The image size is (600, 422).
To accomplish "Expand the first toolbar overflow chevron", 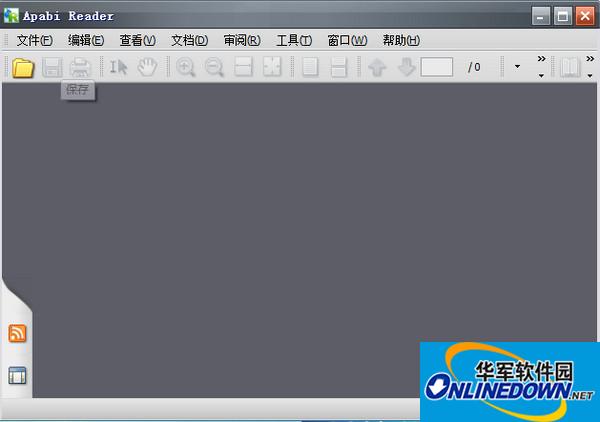I will pyautogui.click(x=541, y=59).
